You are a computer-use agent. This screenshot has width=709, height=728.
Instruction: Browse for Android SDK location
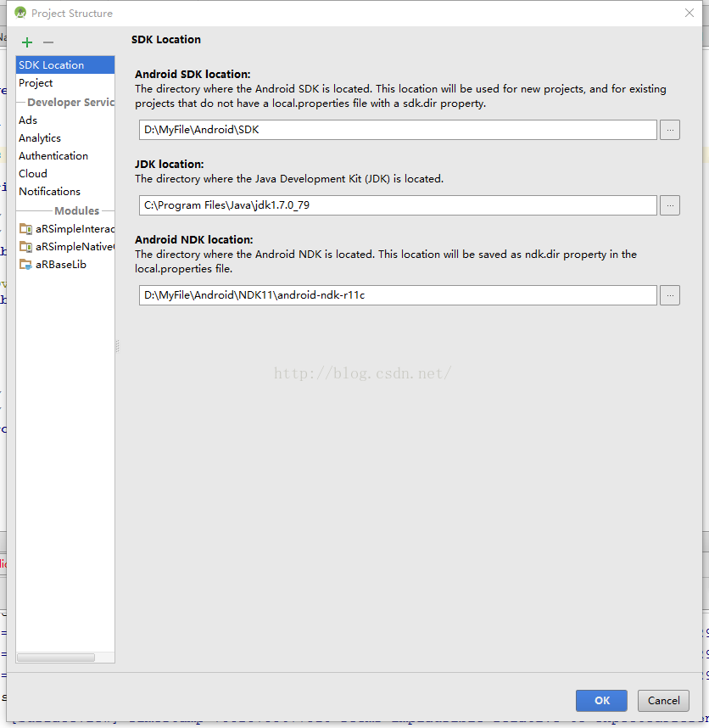click(x=670, y=130)
